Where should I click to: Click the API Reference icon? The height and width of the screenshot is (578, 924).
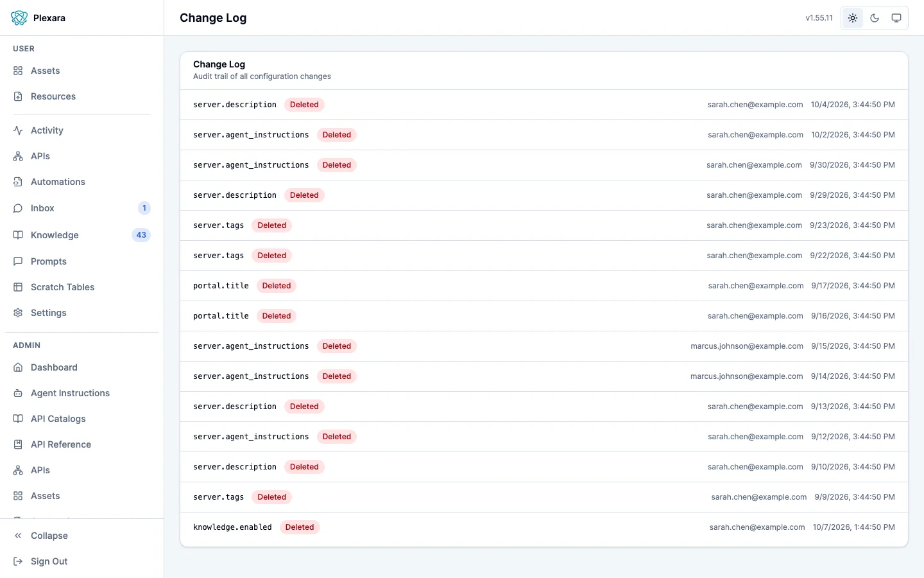(x=18, y=444)
